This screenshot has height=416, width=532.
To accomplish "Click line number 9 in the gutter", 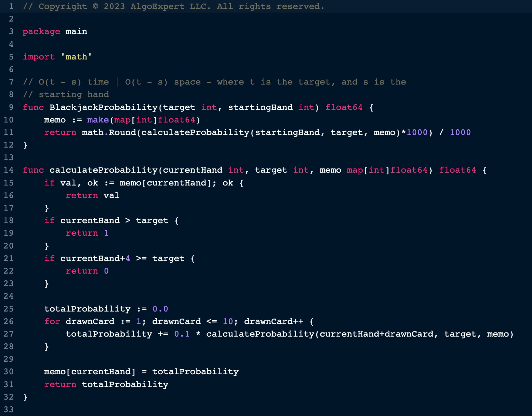I will click(11, 107).
